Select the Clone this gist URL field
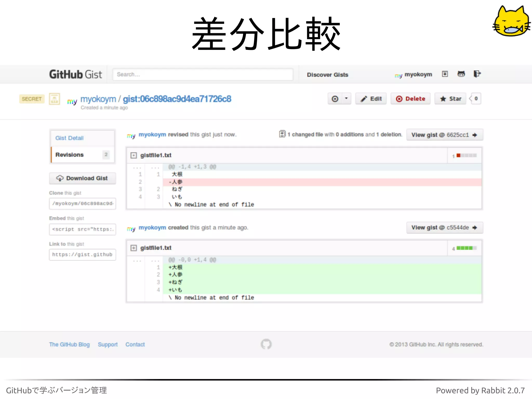The width and height of the screenshot is (532, 399). [x=82, y=203]
